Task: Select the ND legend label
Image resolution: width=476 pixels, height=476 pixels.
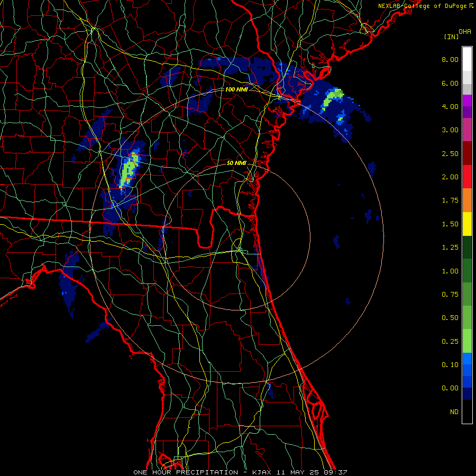Action: coord(454,412)
